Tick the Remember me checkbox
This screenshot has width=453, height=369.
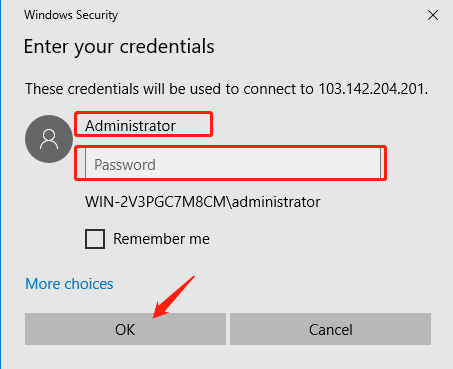pos(95,239)
